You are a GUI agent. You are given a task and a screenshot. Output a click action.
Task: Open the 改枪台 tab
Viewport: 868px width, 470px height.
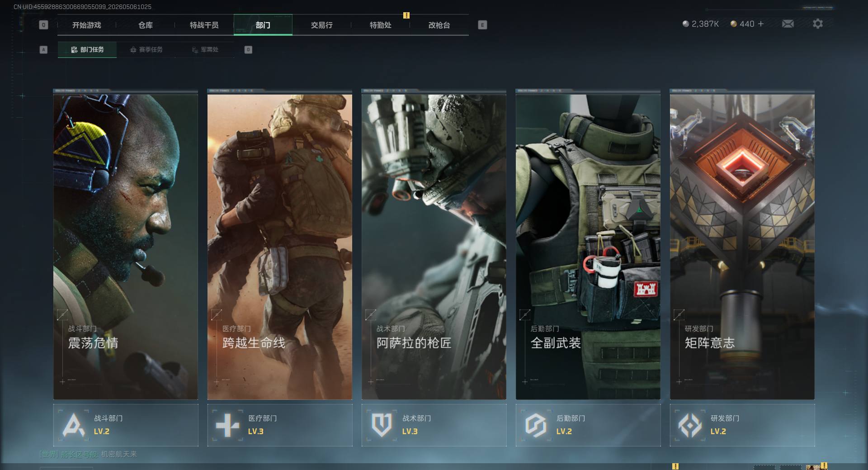[439, 25]
